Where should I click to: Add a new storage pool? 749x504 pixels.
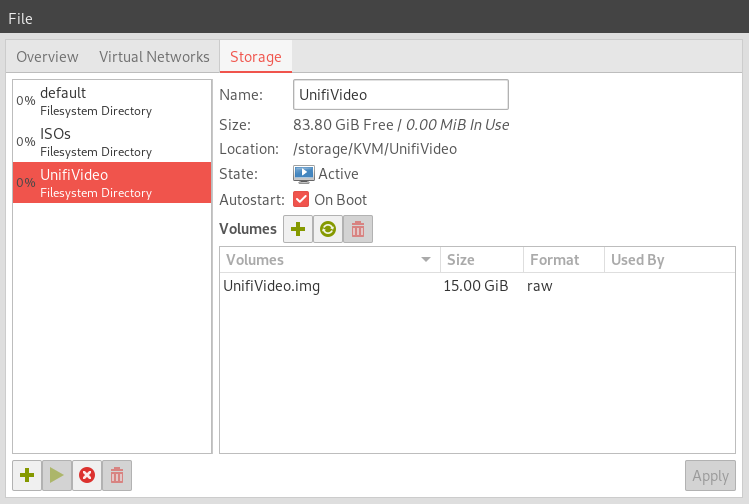27,475
